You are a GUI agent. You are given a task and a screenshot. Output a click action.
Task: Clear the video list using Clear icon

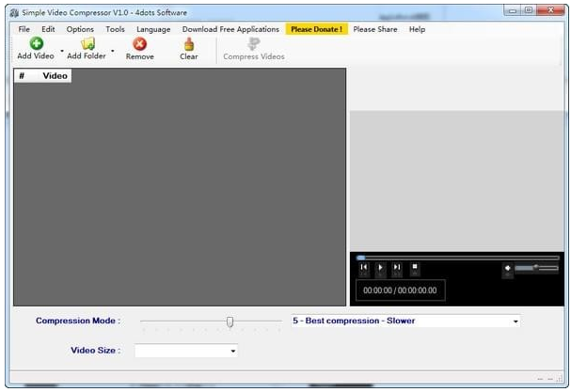pyautogui.click(x=188, y=44)
